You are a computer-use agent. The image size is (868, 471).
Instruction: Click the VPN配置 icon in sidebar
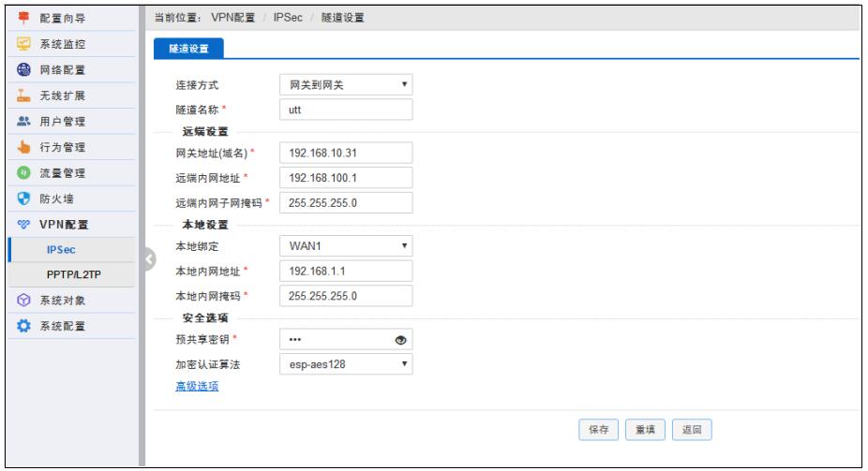click(x=23, y=225)
